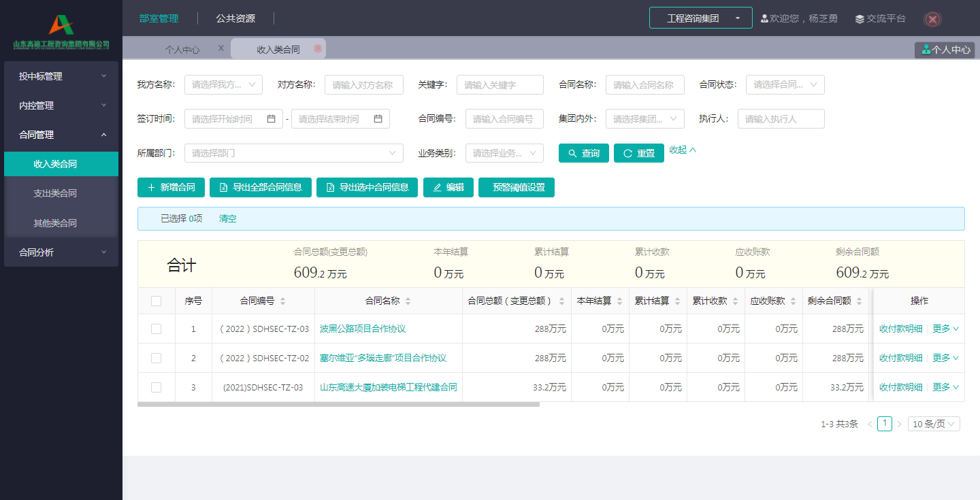The width and height of the screenshot is (980, 500).
Task: Switch to the 公共资源 top menu
Action: click(x=235, y=18)
